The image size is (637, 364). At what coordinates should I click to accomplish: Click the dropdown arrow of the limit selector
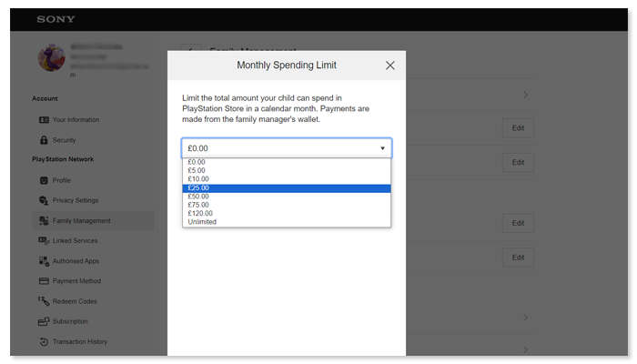tap(382, 148)
